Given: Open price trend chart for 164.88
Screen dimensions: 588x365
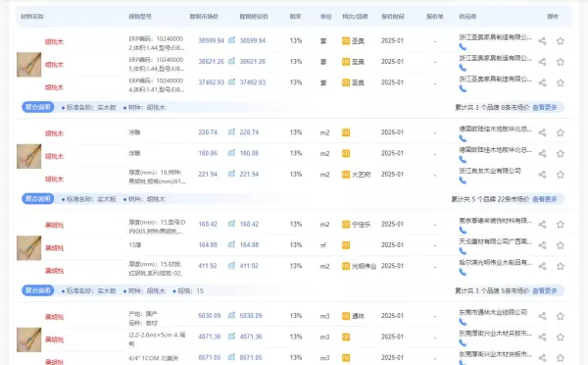Looking at the screenshot, I should [231, 244].
